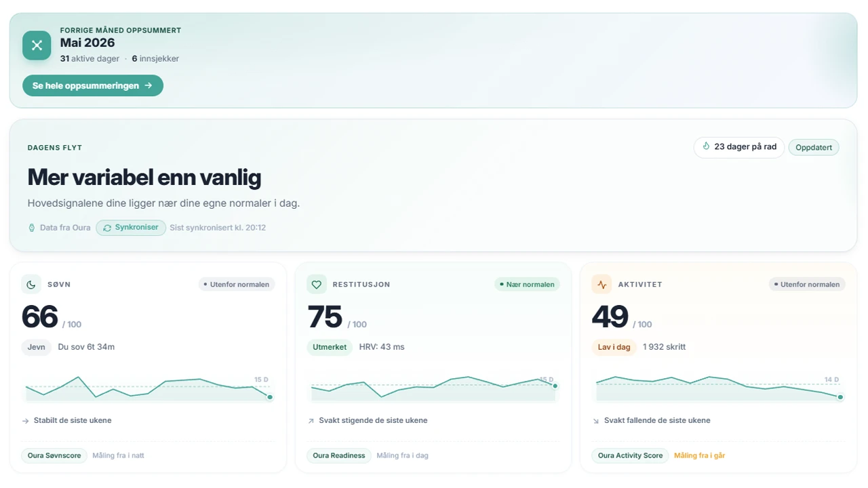Click the flame streak icon
Screen dimensions: 868x488
pyautogui.click(x=706, y=146)
